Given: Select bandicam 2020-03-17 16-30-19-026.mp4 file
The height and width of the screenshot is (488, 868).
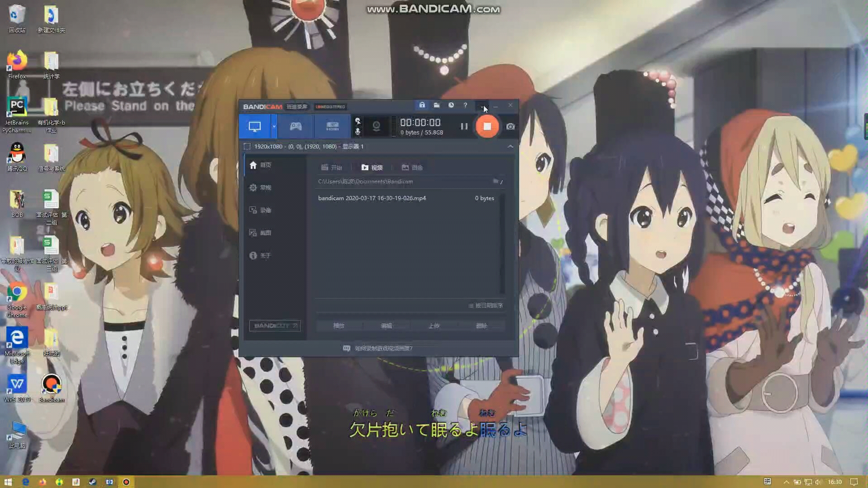Looking at the screenshot, I should 406,198.
